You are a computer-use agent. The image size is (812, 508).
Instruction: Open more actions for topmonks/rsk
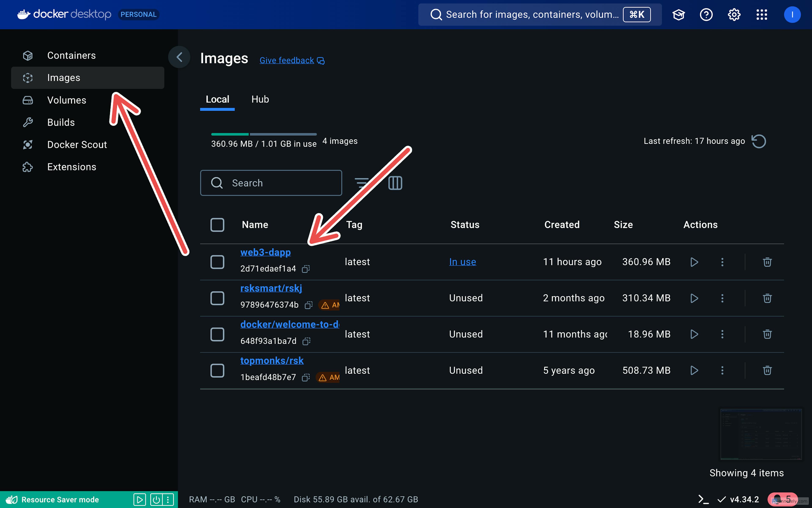coord(722,370)
